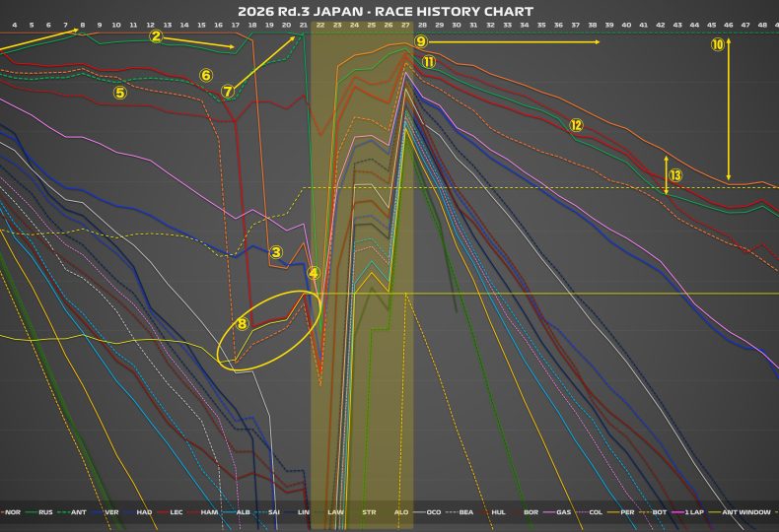Select the lap 10 tick label

pos(116,24)
